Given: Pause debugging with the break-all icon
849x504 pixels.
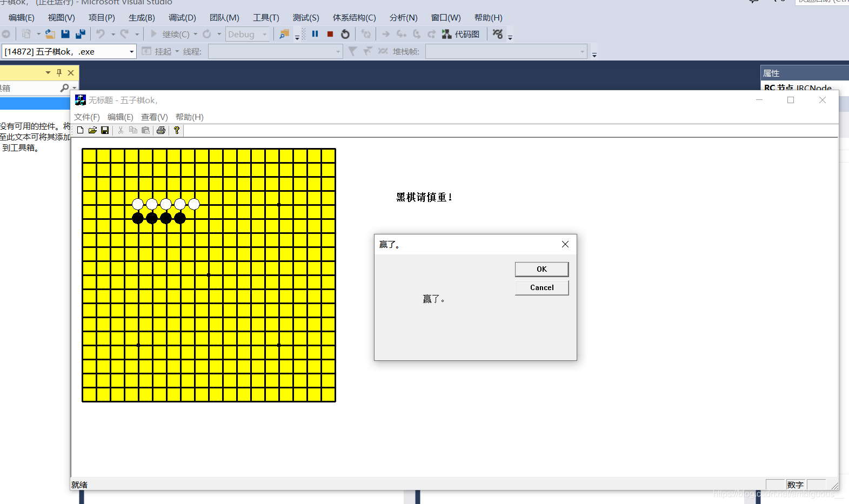Looking at the screenshot, I should (x=315, y=34).
